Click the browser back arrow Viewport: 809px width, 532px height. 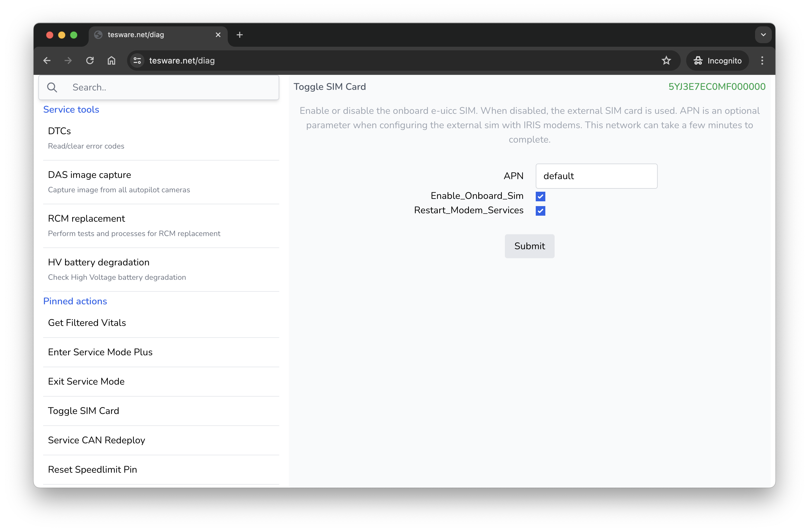(47, 61)
